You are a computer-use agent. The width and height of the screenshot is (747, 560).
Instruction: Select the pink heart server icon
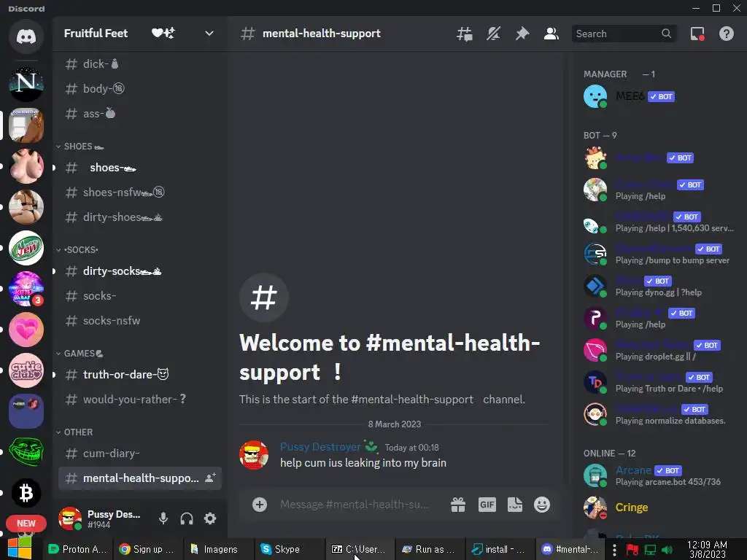[26, 330]
